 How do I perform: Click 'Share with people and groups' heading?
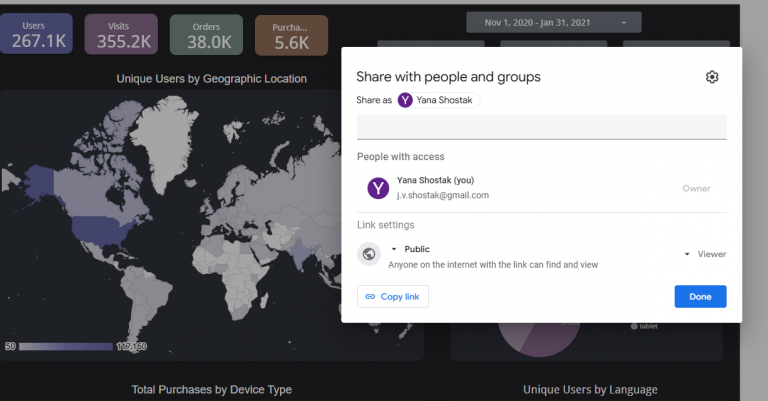pos(448,77)
